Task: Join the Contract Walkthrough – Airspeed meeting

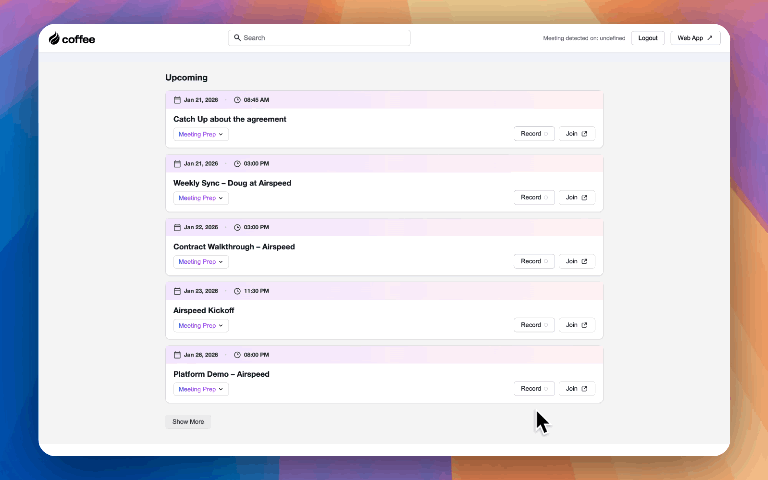Action: (x=576, y=261)
